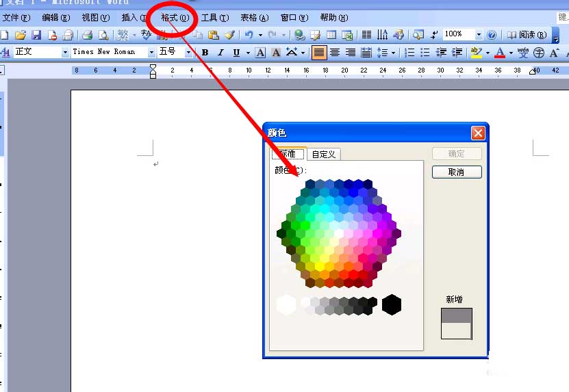569x392 pixels.
Task: Switch to the 自定义 tab
Action: 324,155
